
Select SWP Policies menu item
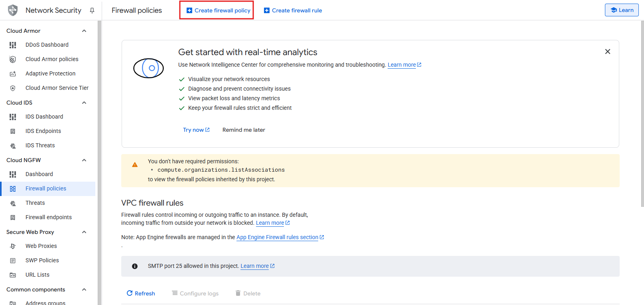42,260
